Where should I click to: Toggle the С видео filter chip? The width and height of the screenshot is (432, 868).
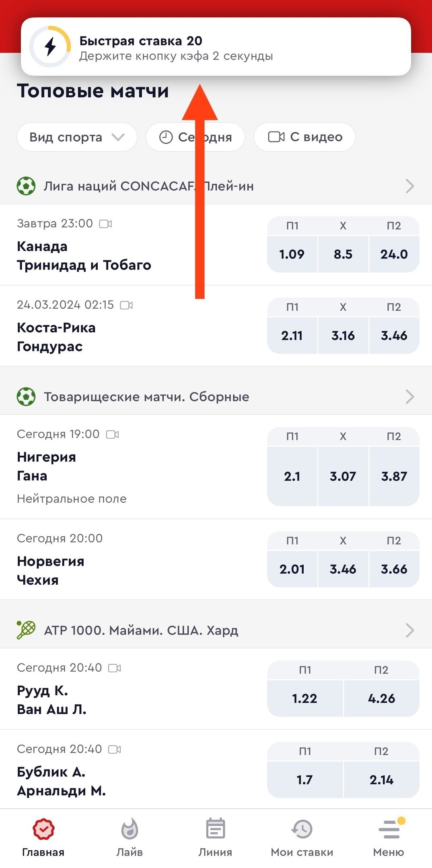coord(304,137)
